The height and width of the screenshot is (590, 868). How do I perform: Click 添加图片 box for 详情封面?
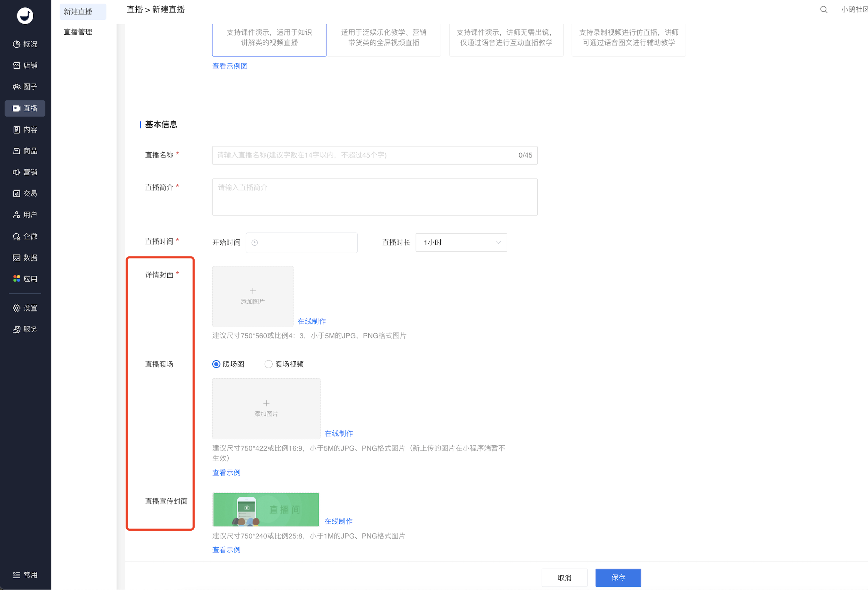[253, 296]
